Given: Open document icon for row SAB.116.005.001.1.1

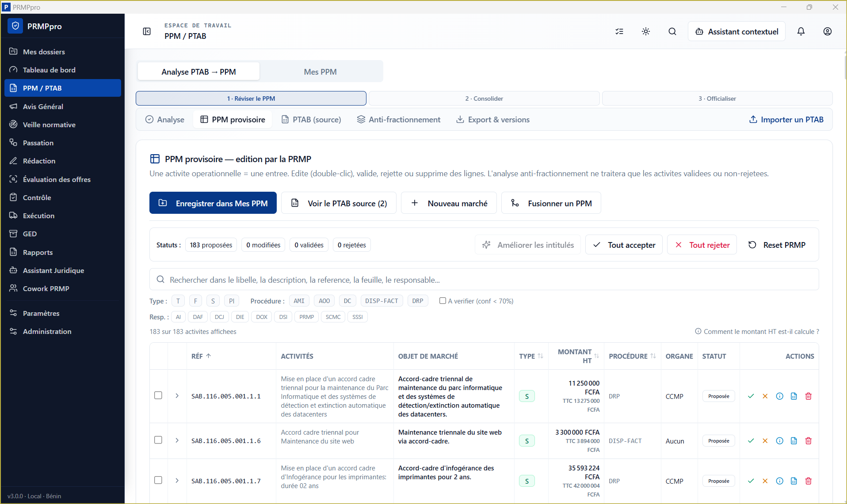Looking at the screenshot, I should [x=794, y=396].
